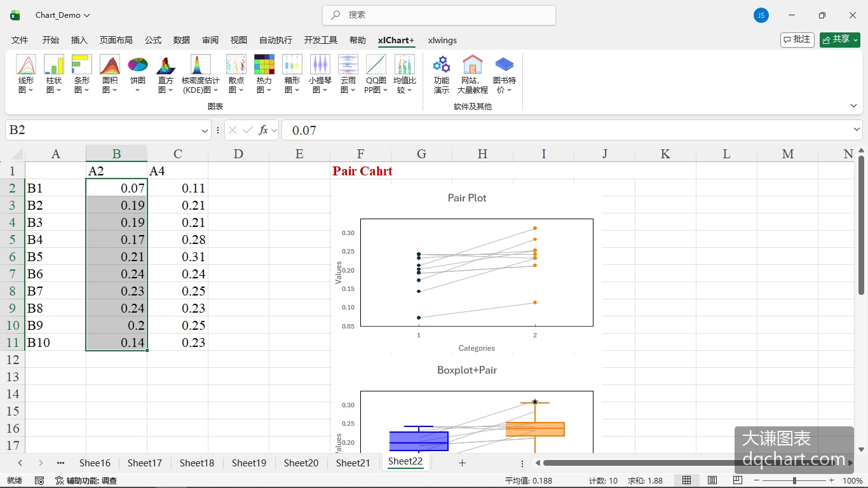Viewport: 868px width, 488px height.
Task: Open the 均值比较 mean comparison gallery
Action: click(405, 74)
